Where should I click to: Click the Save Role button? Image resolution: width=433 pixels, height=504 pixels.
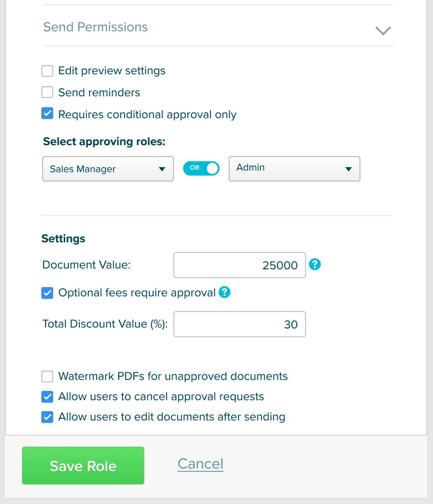click(x=83, y=466)
